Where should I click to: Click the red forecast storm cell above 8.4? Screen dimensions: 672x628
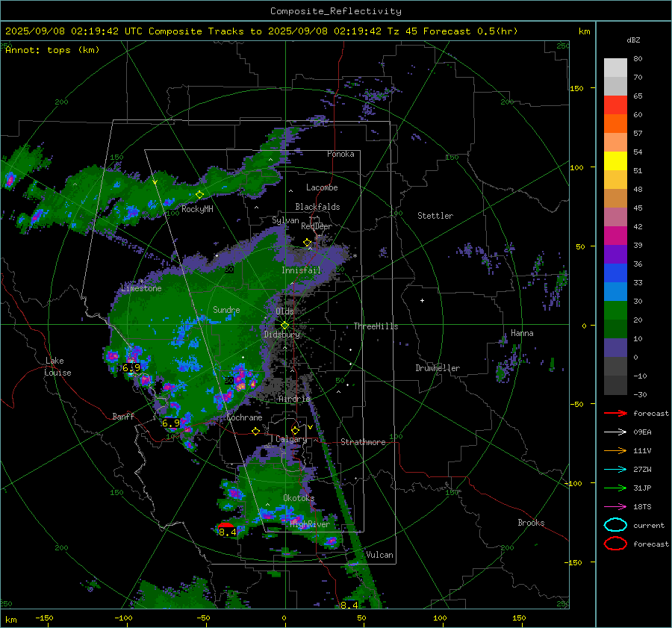[225, 526]
